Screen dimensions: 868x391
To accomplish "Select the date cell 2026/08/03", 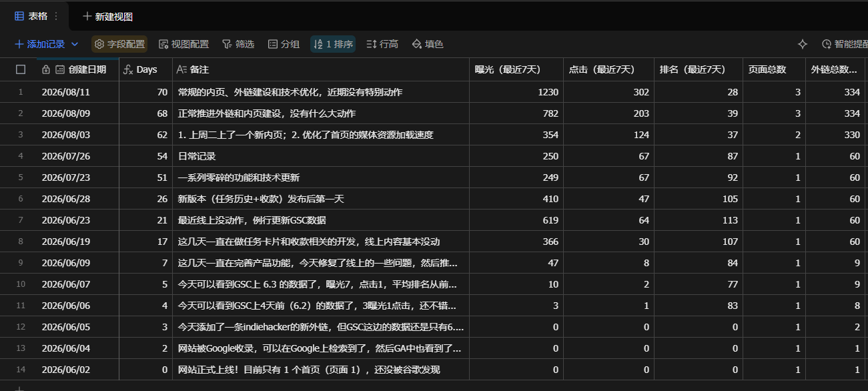I will 78,135.
